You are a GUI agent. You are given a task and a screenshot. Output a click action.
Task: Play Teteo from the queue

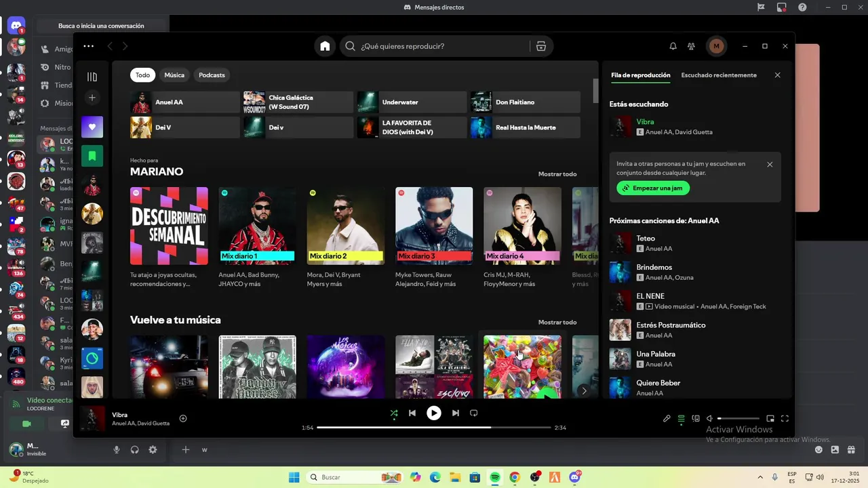pos(694,243)
